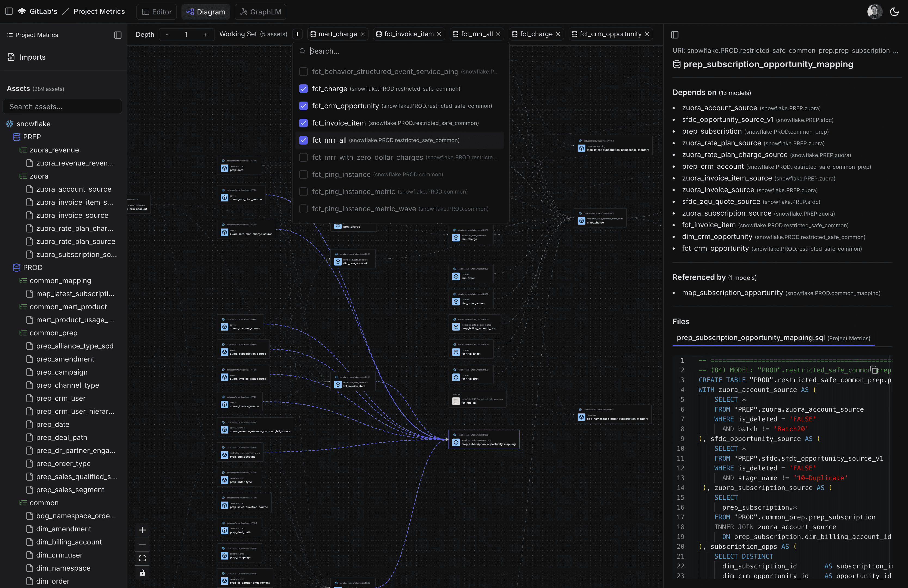Decrease the depth value
The width and height of the screenshot is (908, 588).
pyautogui.click(x=167, y=34)
